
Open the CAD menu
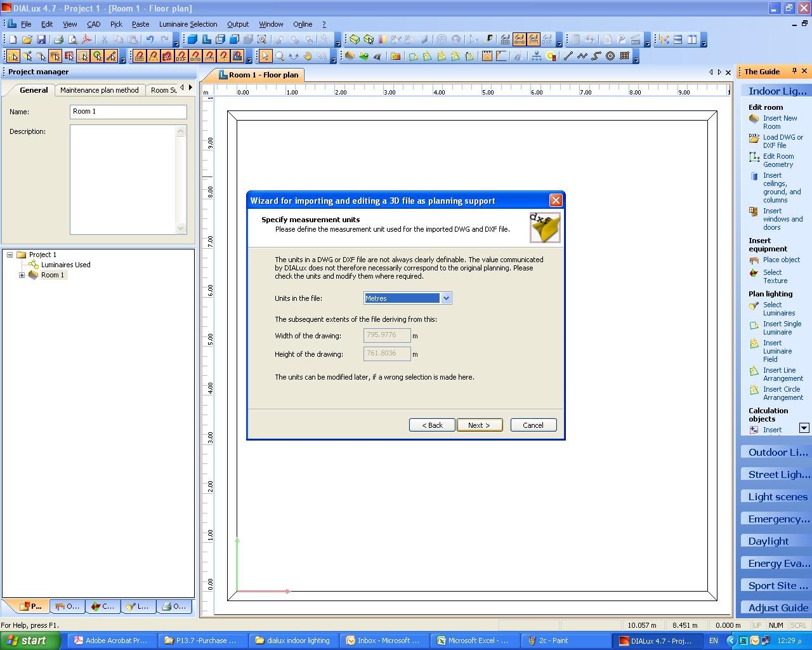(x=93, y=23)
